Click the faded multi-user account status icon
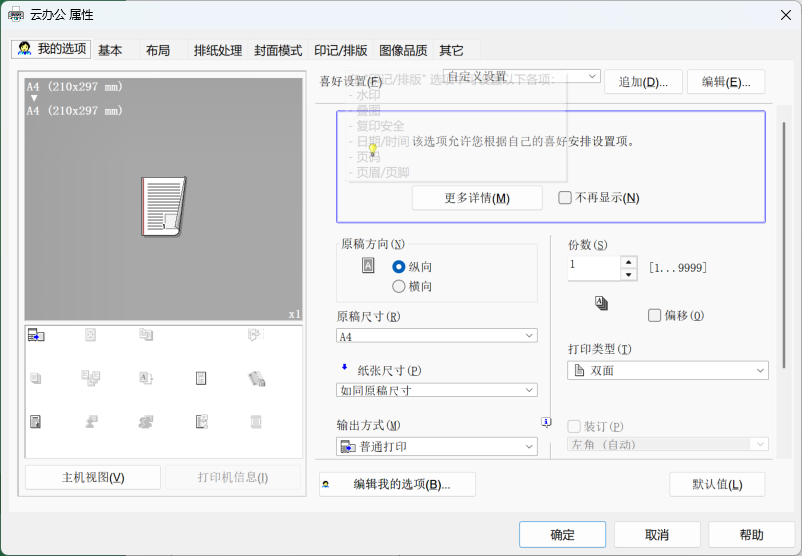 coord(146,422)
